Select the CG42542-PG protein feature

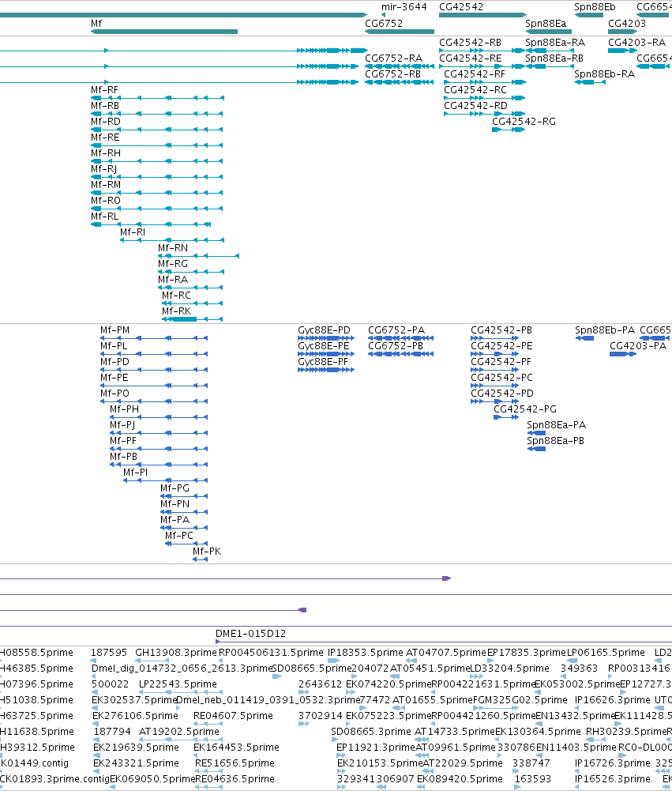coord(506,417)
